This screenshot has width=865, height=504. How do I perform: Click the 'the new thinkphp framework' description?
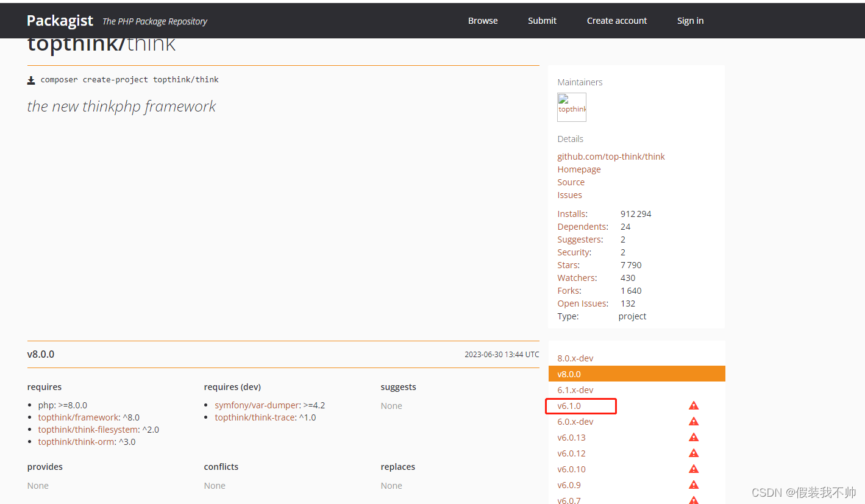(121, 106)
